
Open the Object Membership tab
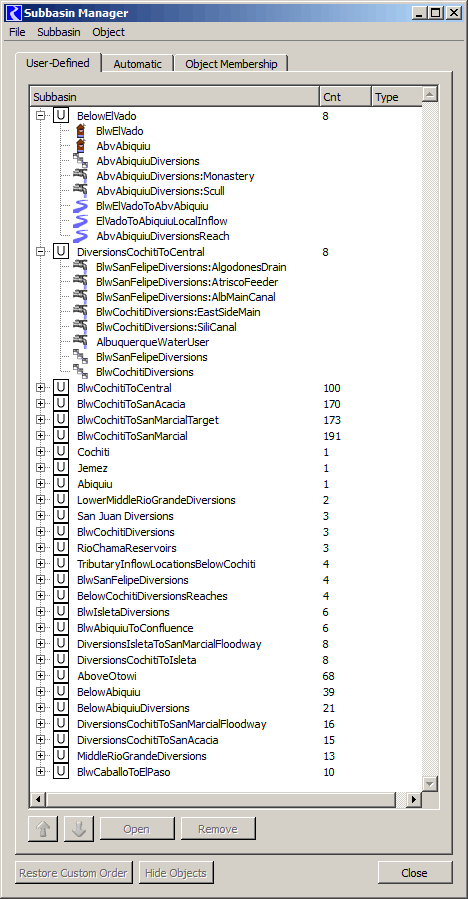coord(231,64)
